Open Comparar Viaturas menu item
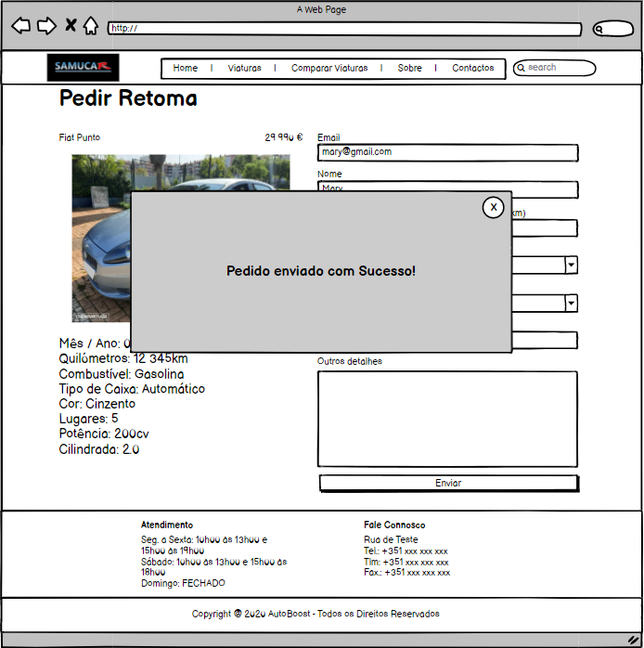The height and width of the screenshot is (648, 644). point(329,69)
